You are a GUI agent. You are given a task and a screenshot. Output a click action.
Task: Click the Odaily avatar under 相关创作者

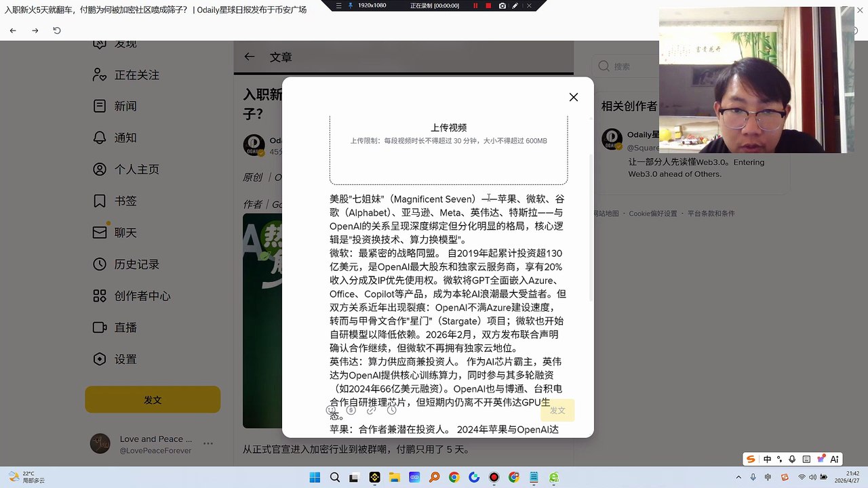[612, 139]
